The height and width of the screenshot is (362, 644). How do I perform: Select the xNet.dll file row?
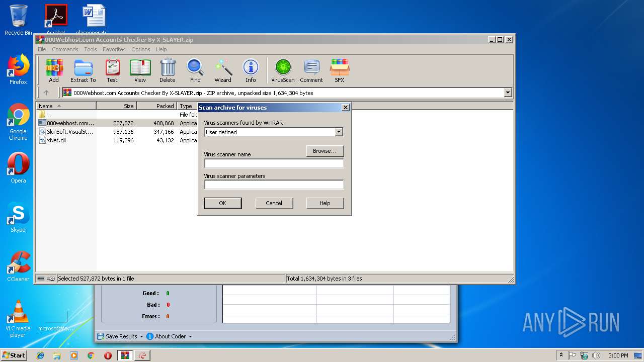[x=117, y=140]
